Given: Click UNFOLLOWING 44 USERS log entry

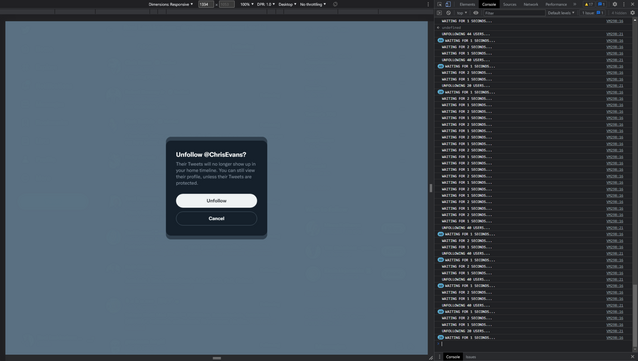Looking at the screenshot, I should pos(465,34).
